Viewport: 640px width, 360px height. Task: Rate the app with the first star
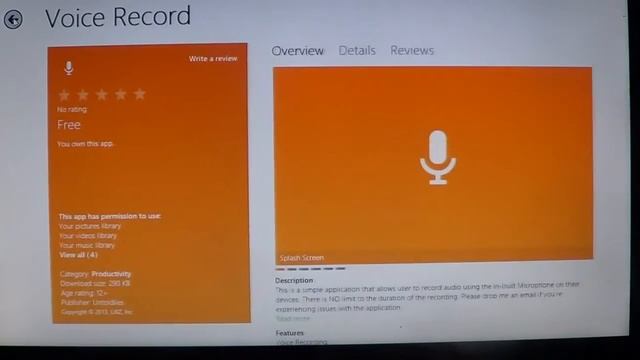(x=64, y=95)
